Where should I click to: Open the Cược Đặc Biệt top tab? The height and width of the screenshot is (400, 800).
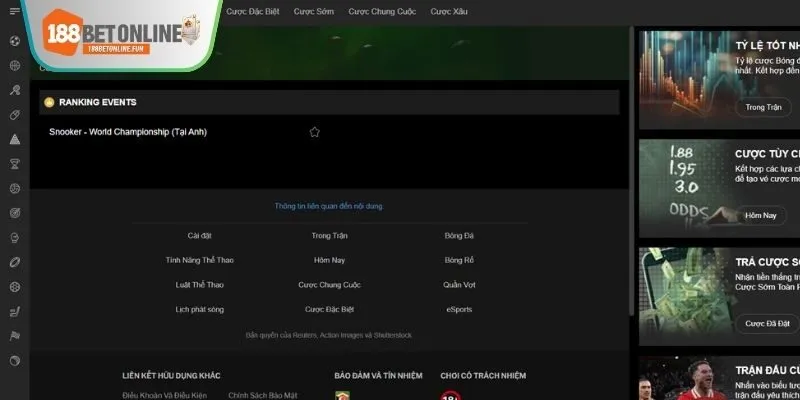[x=253, y=12]
